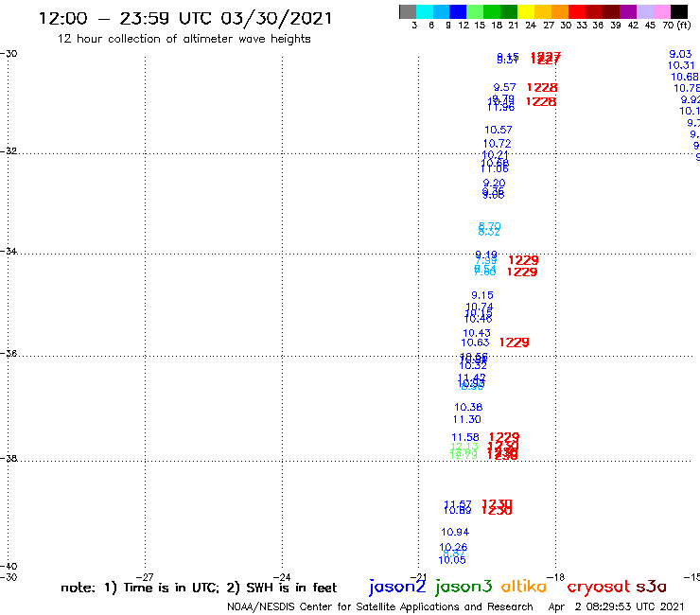
Task: Select the purple legend color swatch
Action: 628,11
